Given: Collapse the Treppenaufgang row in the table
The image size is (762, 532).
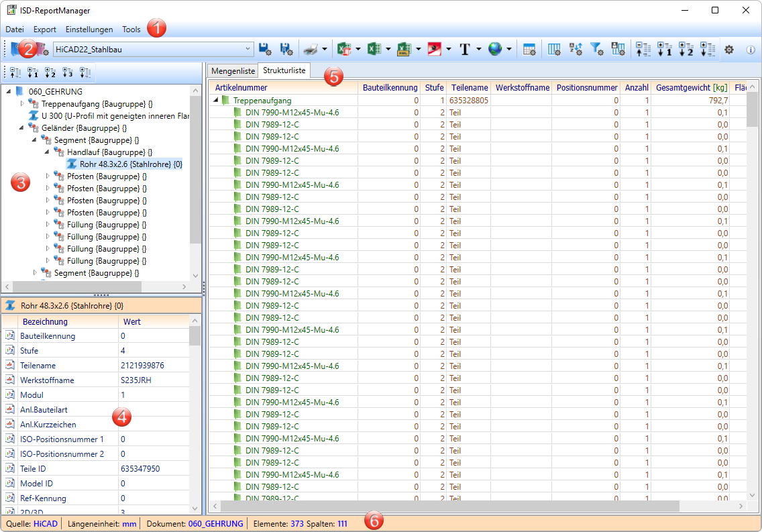Looking at the screenshot, I should 216,101.
